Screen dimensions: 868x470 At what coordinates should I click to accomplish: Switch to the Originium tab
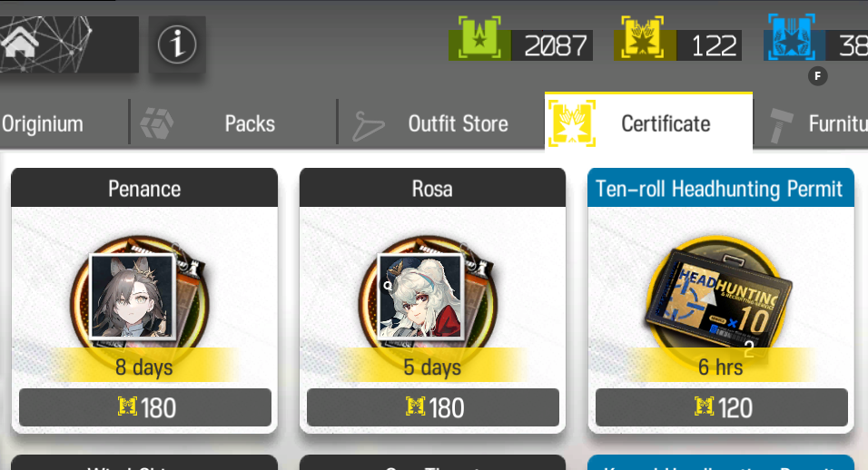(42, 124)
